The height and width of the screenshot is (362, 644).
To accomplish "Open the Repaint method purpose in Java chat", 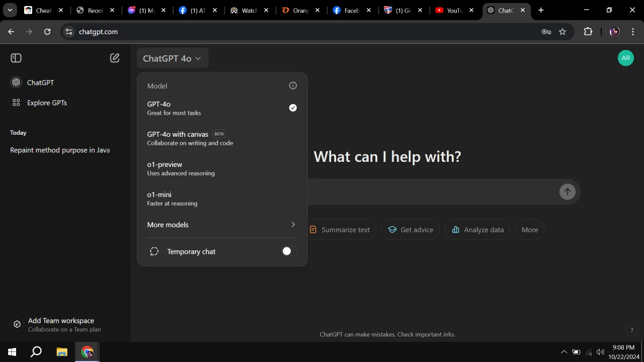I will point(65,150).
